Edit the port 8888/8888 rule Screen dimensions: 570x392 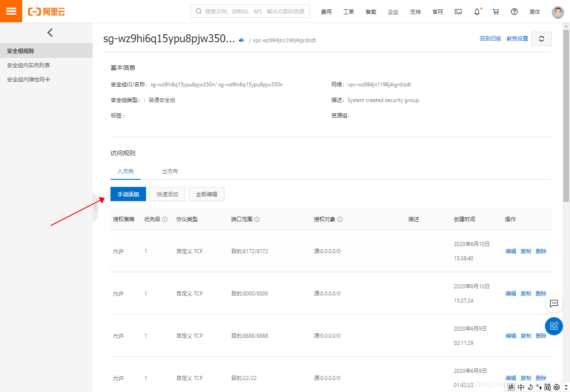(511, 336)
